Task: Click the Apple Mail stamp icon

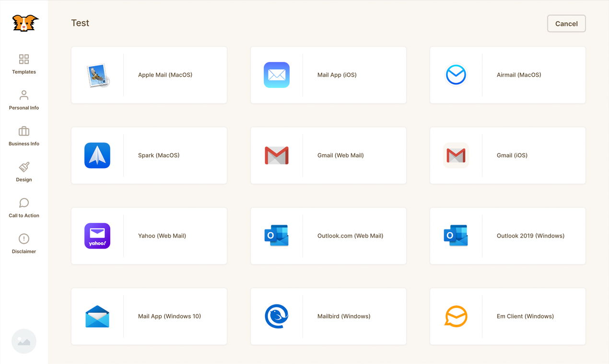Action: (x=98, y=75)
